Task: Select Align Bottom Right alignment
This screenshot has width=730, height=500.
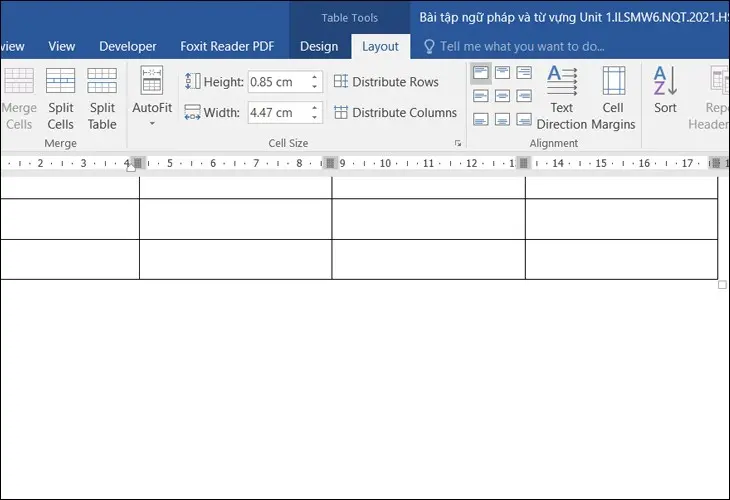Action: (x=524, y=119)
